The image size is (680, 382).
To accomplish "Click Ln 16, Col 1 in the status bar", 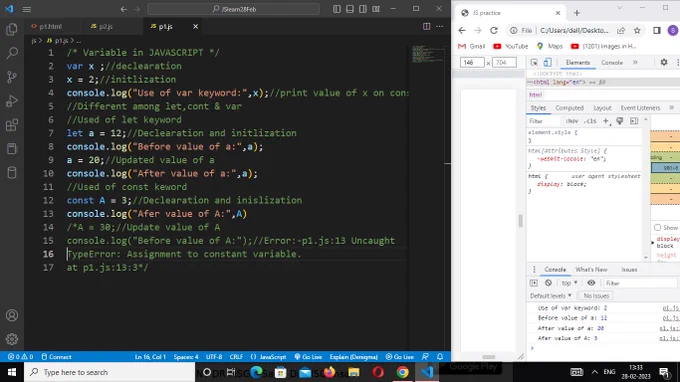I will 150,357.
